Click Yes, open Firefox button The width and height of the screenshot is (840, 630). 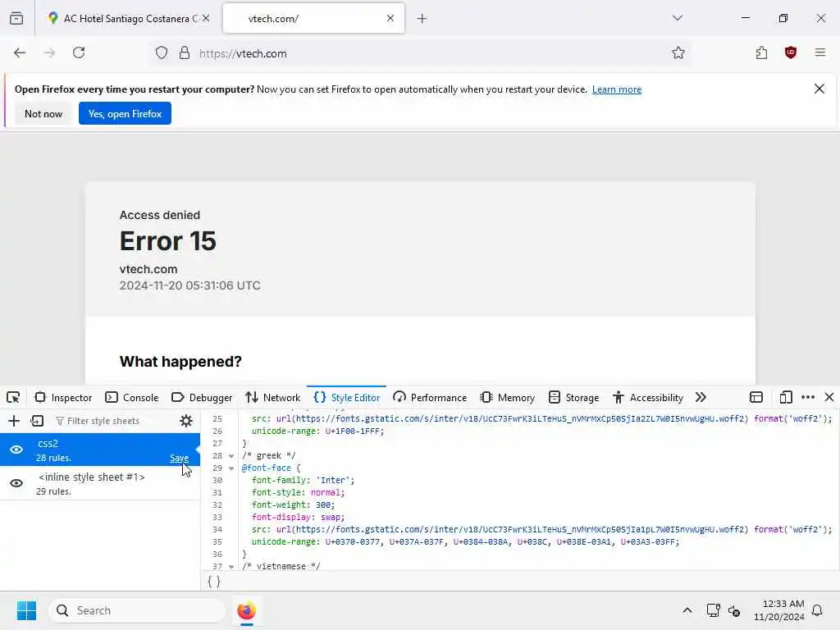(x=125, y=113)
